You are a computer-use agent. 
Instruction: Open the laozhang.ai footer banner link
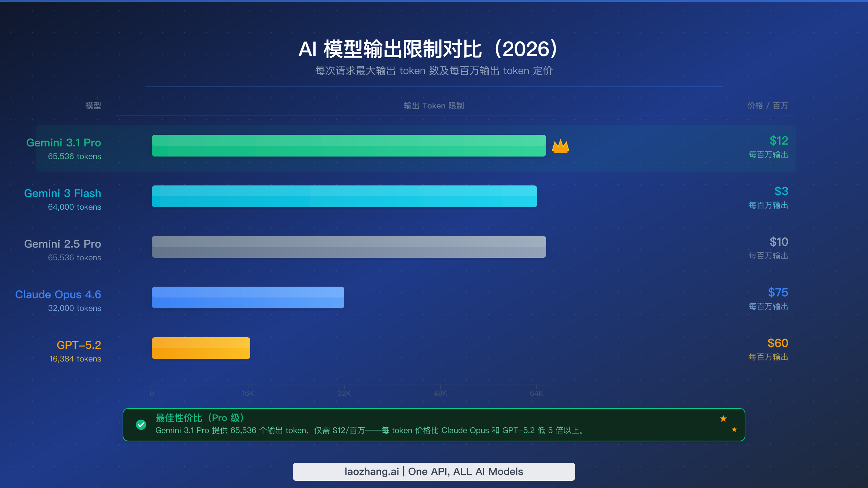433,471
